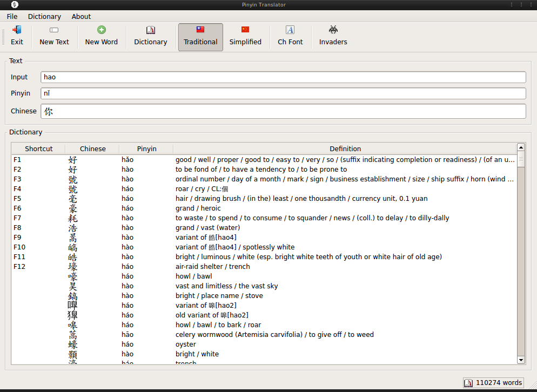Select the row defined 'bright / white'
The image size is (537, 392).
coord(264,354)
